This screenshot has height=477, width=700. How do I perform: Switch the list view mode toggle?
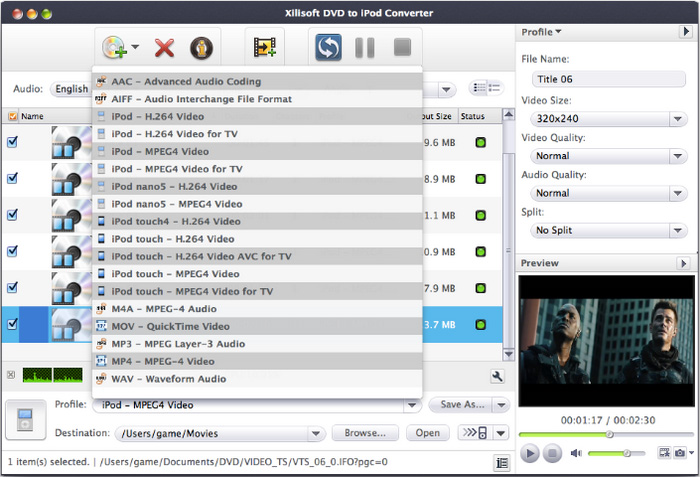click(x=486, y=88)
